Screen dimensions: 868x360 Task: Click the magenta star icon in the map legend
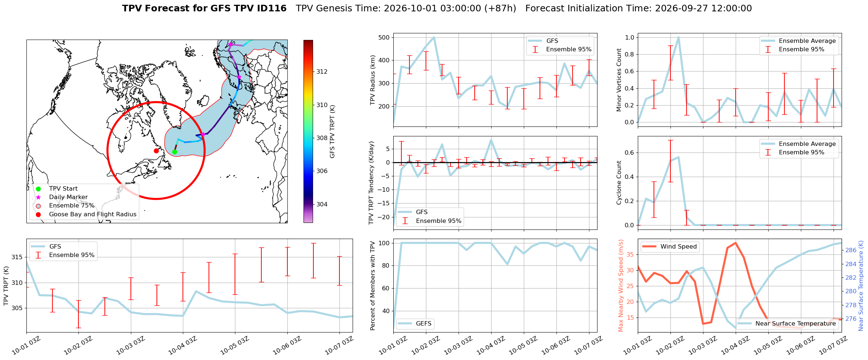pyautogui.click(x=38, y=197)
